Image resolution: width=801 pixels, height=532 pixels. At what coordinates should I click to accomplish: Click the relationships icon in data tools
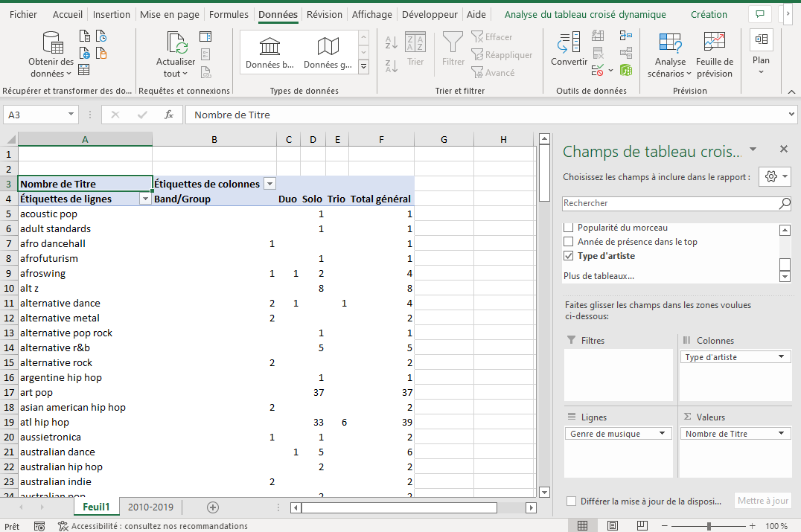(626, 53)
